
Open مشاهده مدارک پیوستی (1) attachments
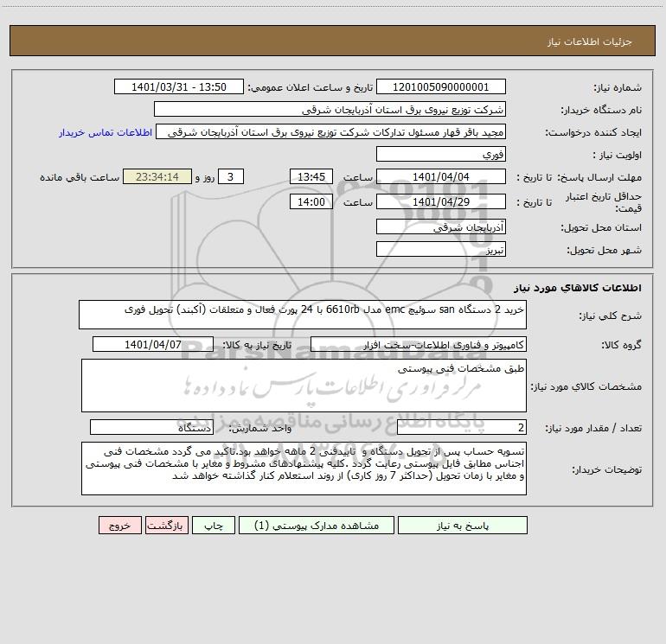(317, 525)
